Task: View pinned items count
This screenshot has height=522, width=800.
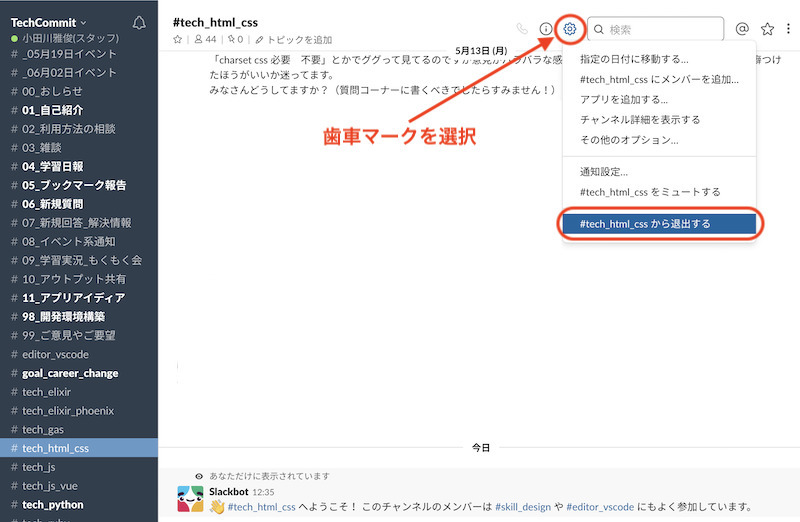Action: [235, 39]
